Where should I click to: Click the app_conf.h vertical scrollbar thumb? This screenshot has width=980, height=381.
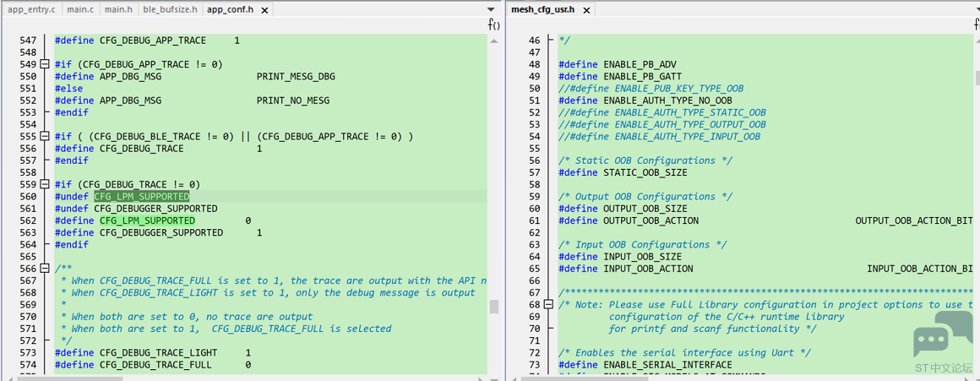pos(493,306)
